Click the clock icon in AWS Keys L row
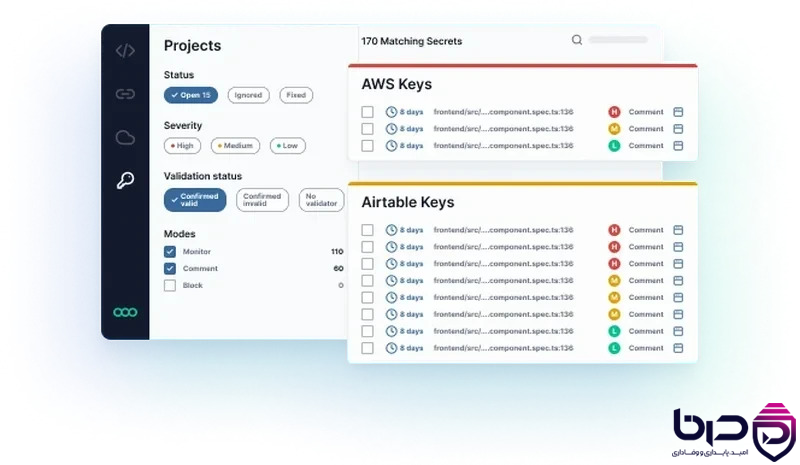Viewport: 800px width, 465px height. coord(391,145)
